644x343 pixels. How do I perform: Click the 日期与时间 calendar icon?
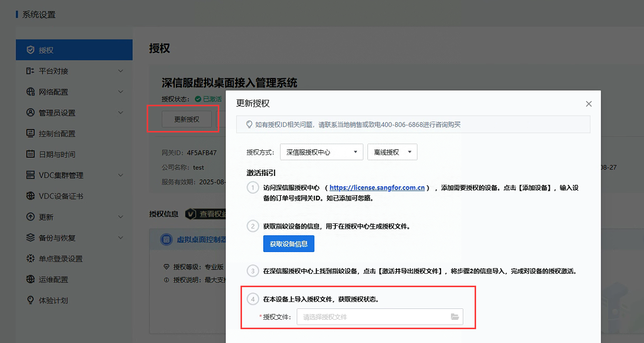coord(31,154)
